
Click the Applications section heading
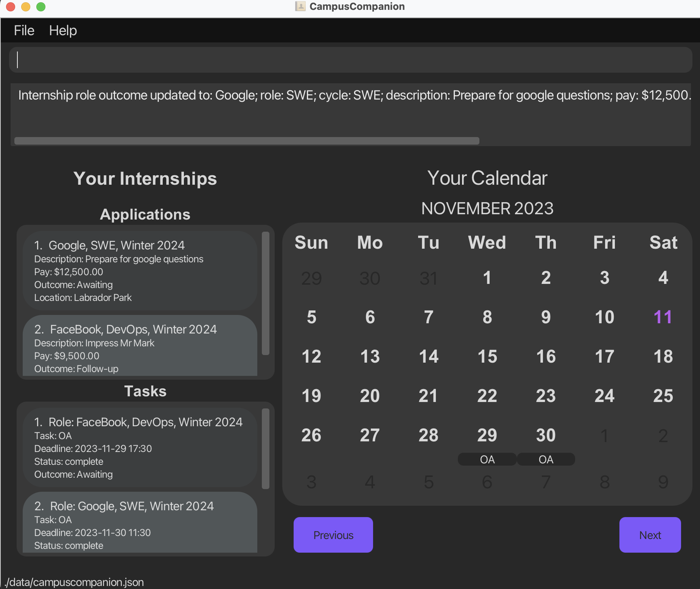[145, 215]
